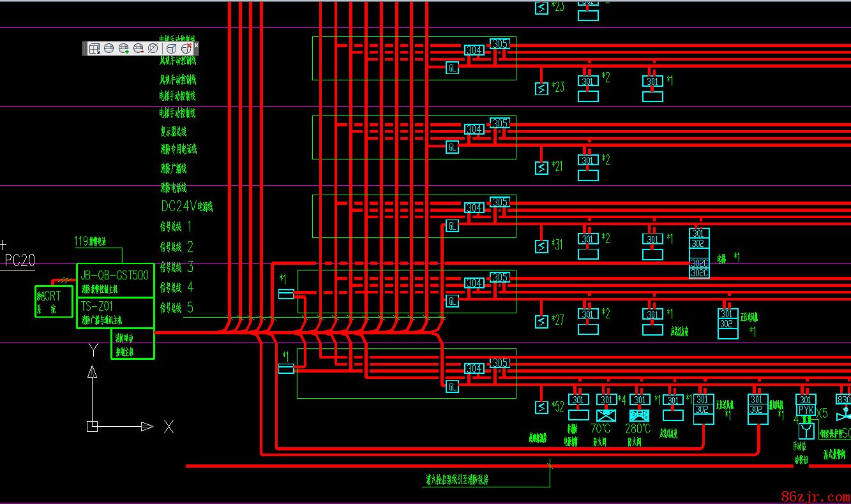The image size is (851, 504).
Task: Click the Smooth Object mesh icon
Action: coord(109,48)
